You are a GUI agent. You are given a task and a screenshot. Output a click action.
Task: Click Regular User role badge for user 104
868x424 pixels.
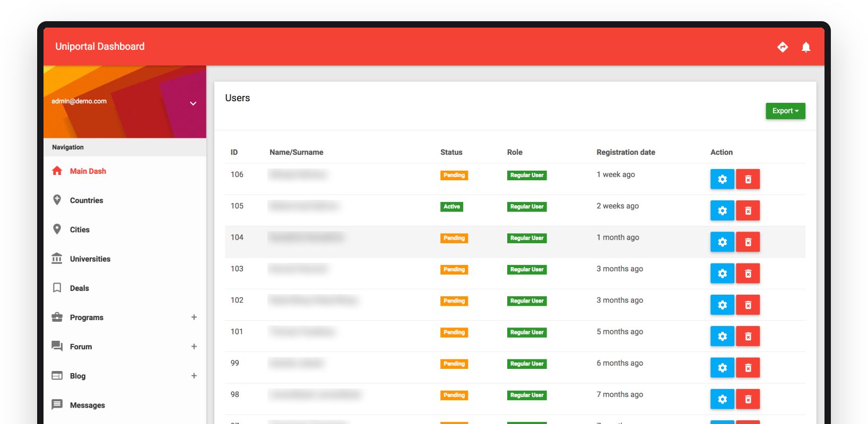click(x=527, y=238)
